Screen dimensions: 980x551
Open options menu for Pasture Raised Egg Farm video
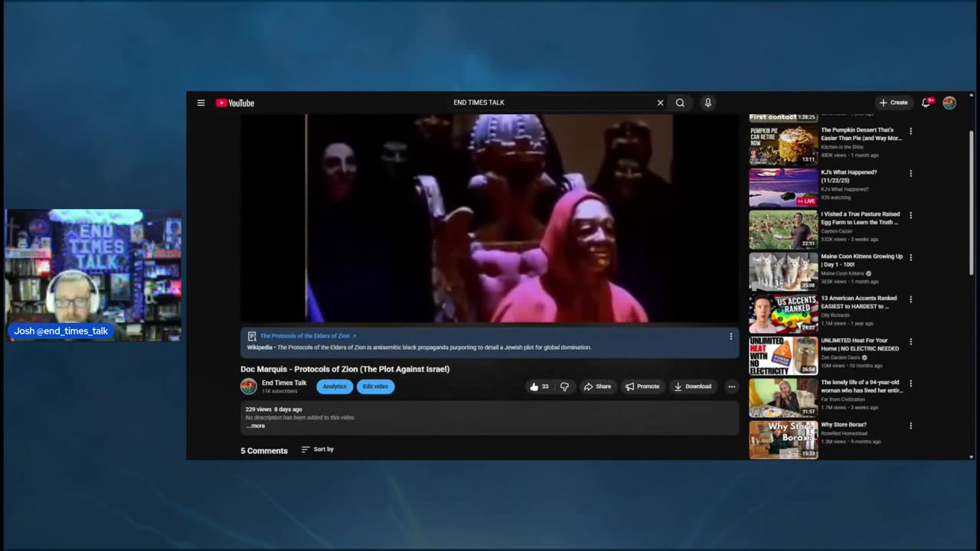pyautogui.click(x=910, y=216)
